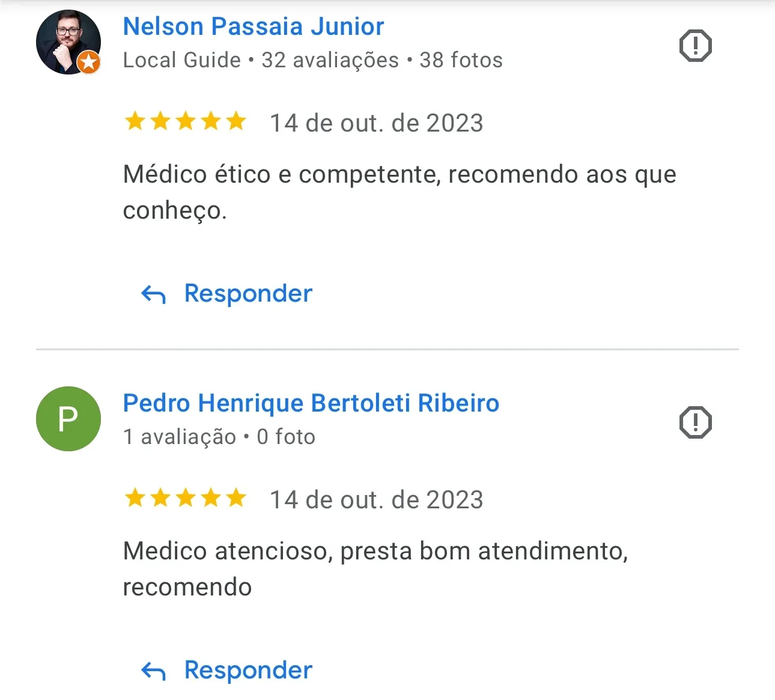Click reply arrow under Nelson's review
The height and width of the screenshot is (700, 775).
coord(153,294)
